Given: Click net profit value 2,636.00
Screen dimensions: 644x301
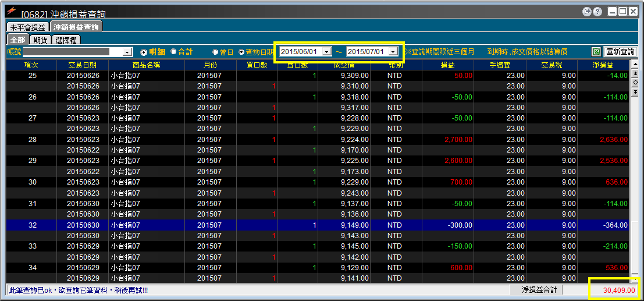Looking at the screenshot, I should [614, 140].
